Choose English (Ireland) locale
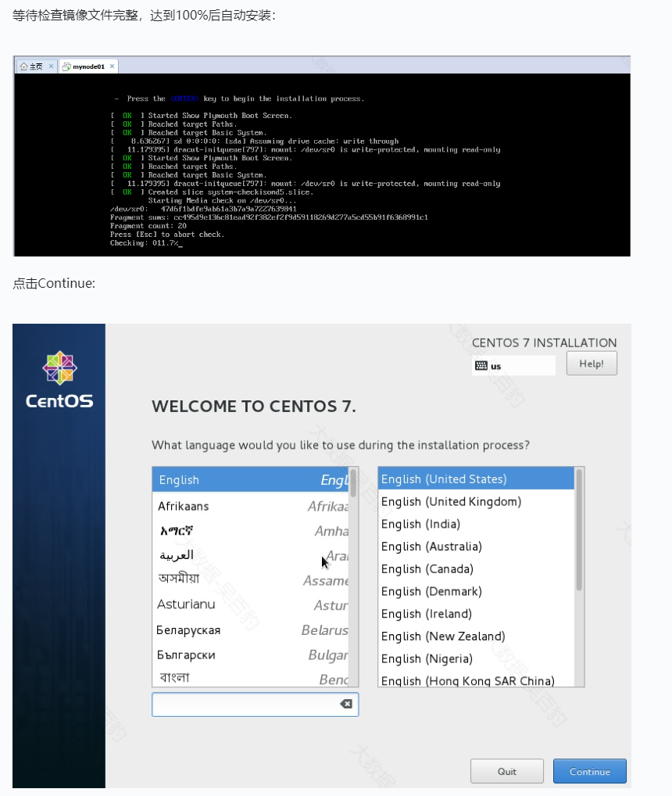Image resolution: width=672 pixels, height=796 pixels. tap(476, 614)
